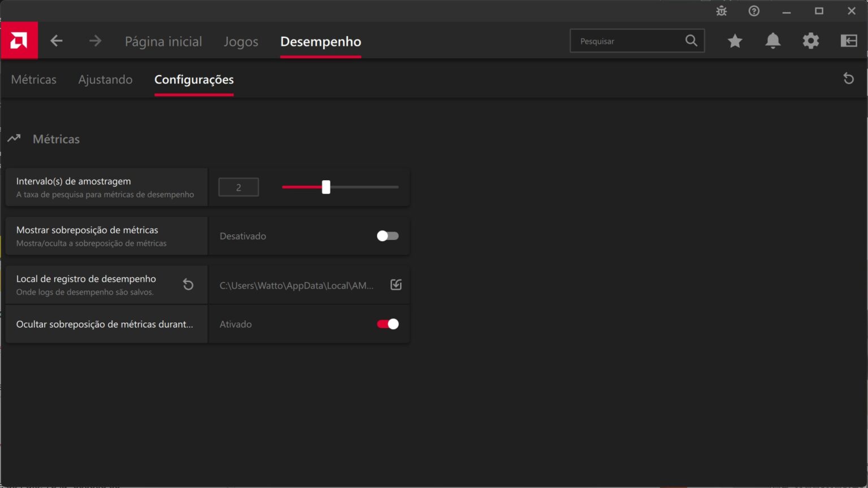Viewport: 868px width, 488px height.
Task: Click the AMD Radeon logo
Action: [x=19, y=40]
